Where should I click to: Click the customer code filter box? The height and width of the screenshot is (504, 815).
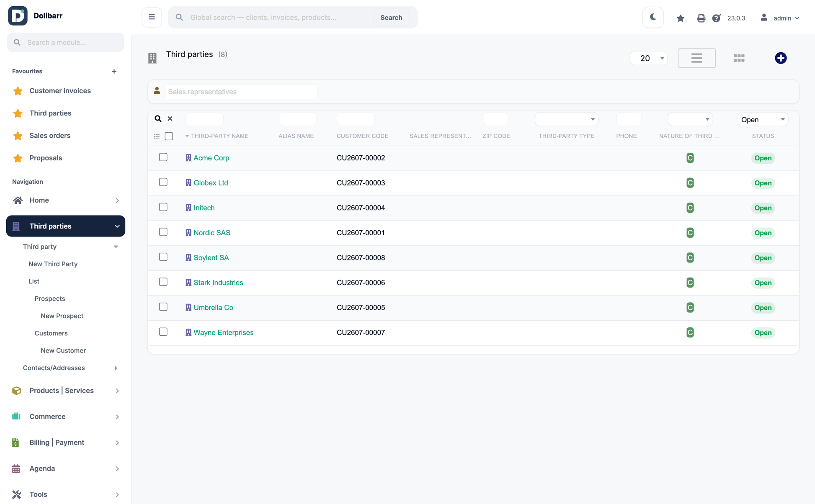[x=356, y=119]
